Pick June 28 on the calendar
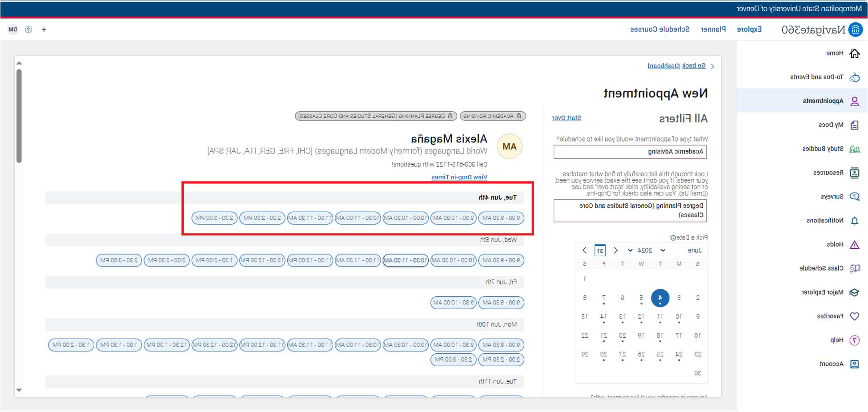 tap(603, 355)
